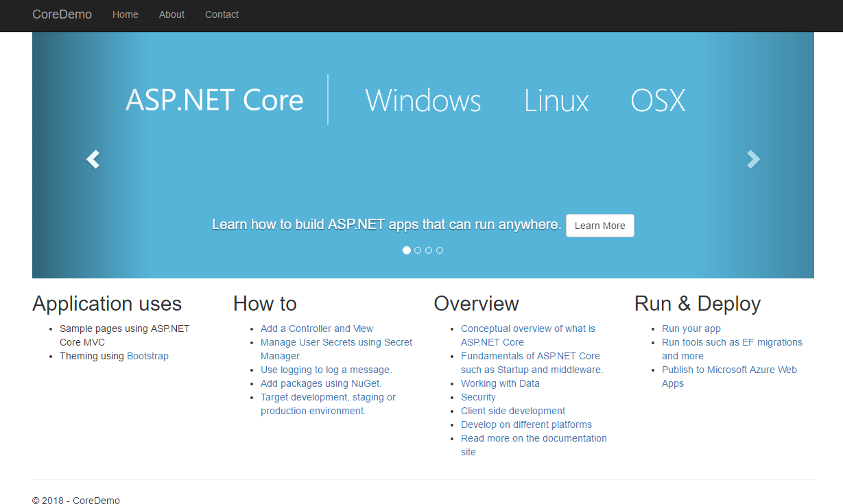This screenshot has width=843, height=504.
Task: Select the second carousel indicator dot
Action: [x=418, y=250]
